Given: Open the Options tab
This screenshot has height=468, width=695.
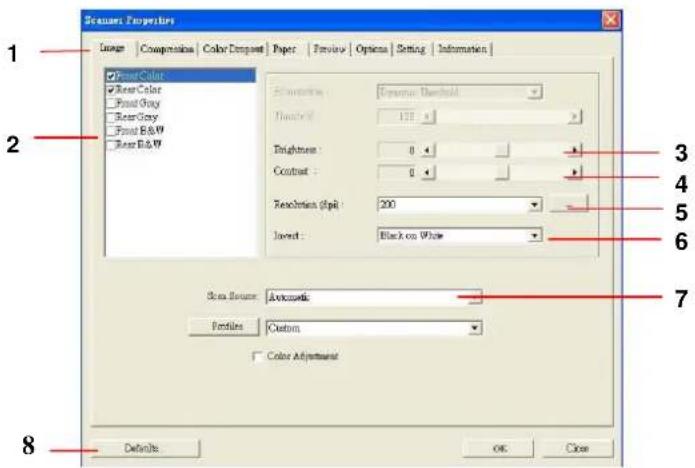Looking at the screenshot, I should [371, 49].
